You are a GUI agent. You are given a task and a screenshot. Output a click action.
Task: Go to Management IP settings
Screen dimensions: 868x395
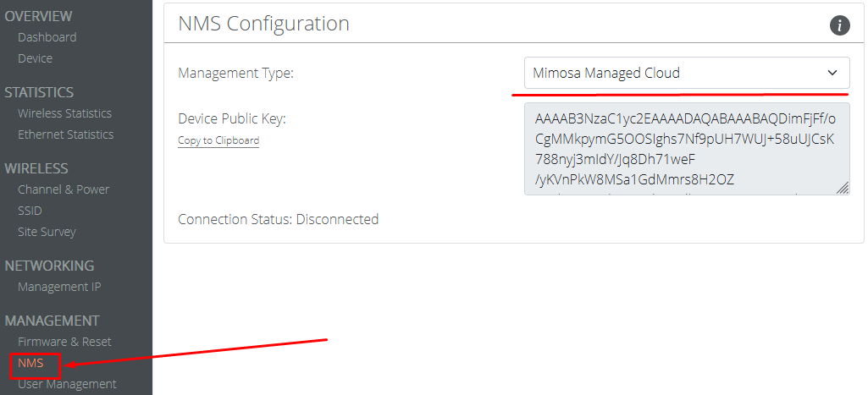[x=59, y=287]
